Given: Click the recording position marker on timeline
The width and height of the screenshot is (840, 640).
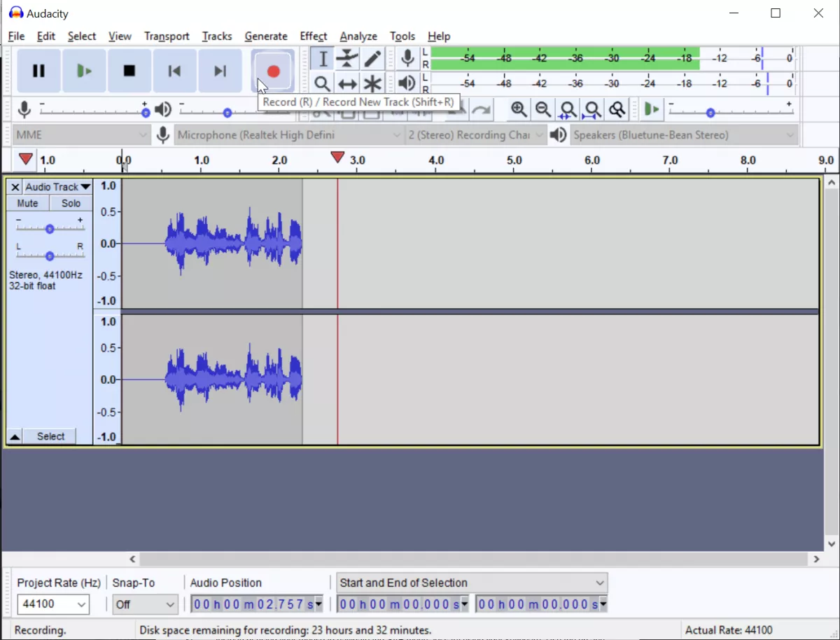Looking at the screenshot, I should click(x=337, y=158).
